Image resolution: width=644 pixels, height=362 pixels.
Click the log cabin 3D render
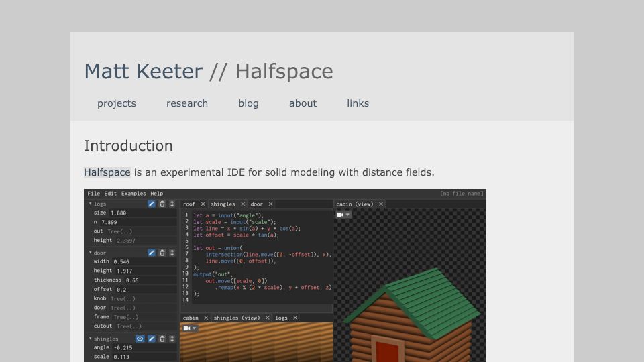point(412,315)
